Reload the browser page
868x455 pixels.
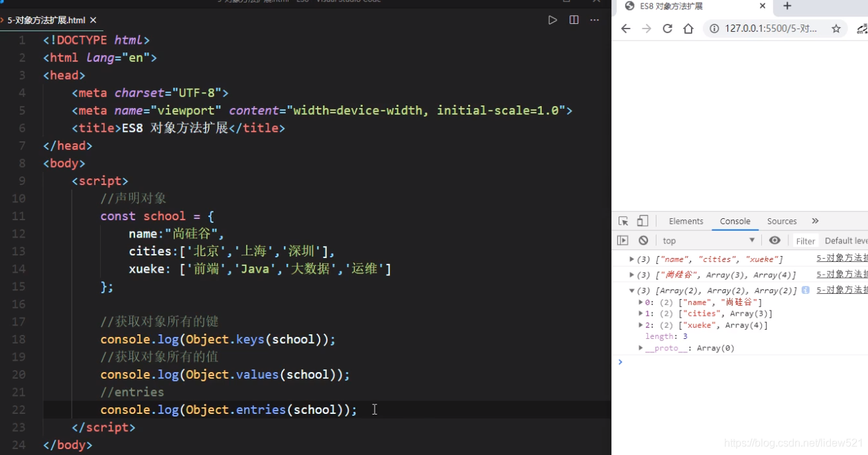pos(668,29)
